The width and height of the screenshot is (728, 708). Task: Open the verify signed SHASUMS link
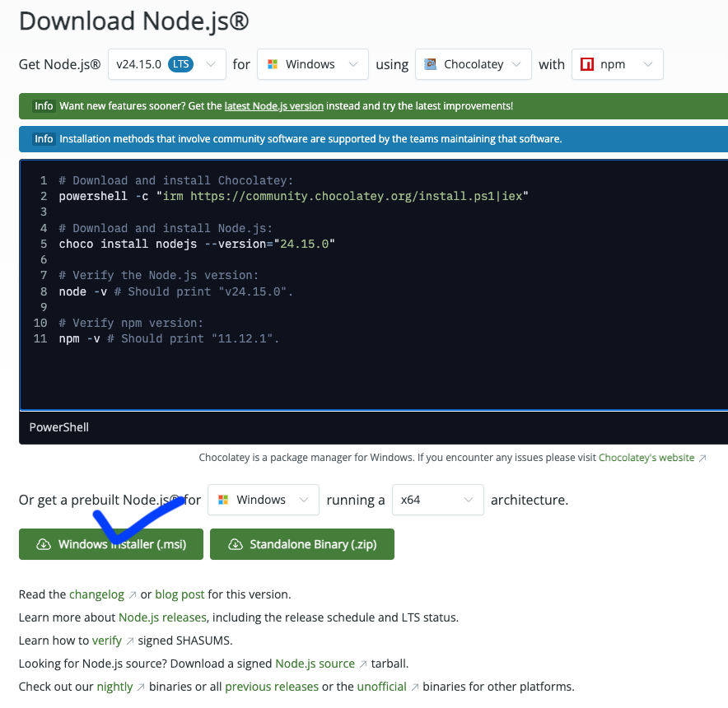tap(107, 640)
